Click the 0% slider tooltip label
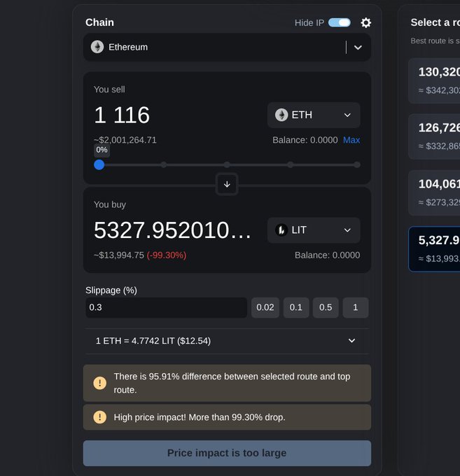 (x=102, y=150)
